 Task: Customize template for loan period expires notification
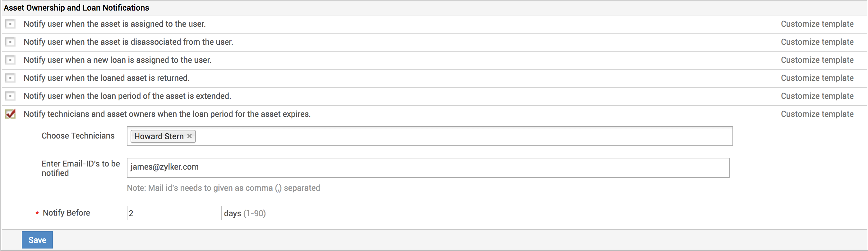click(817, 114)
